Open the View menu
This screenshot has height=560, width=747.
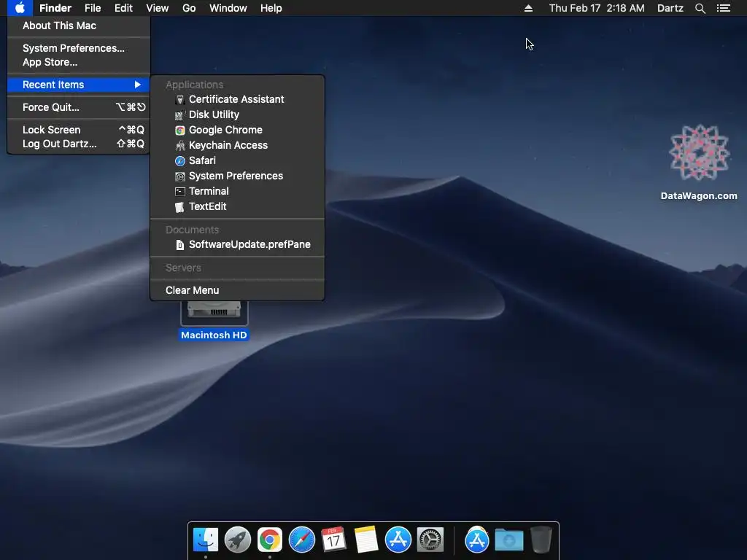(x=158, y=8)
